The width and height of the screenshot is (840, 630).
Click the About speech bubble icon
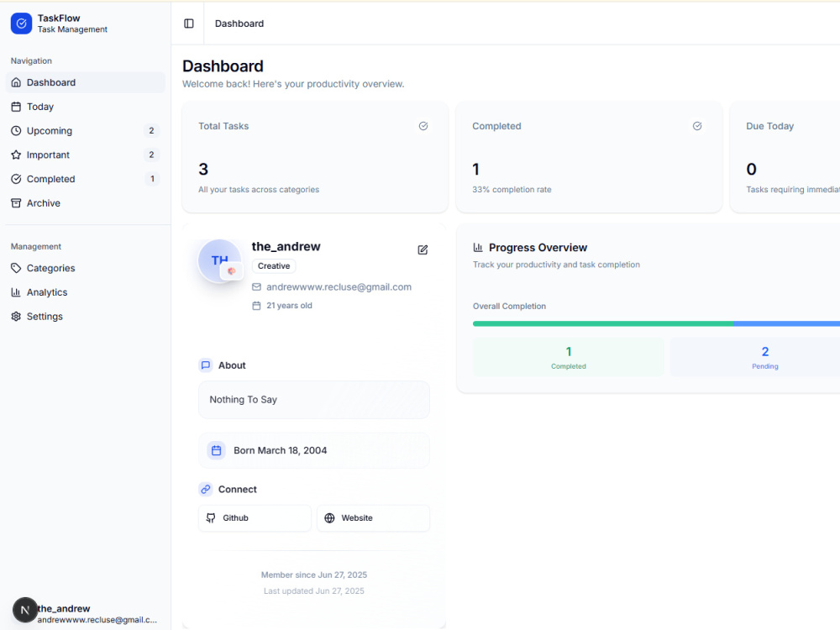[x=206, y=365]
